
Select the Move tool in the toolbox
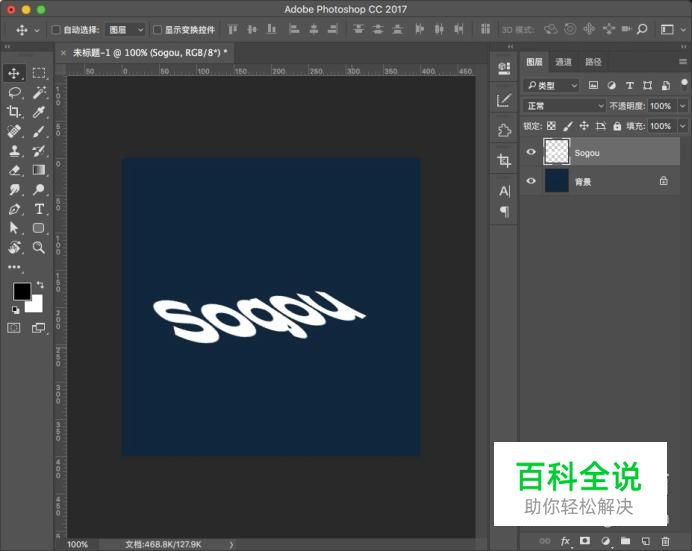tap(14, 73)
